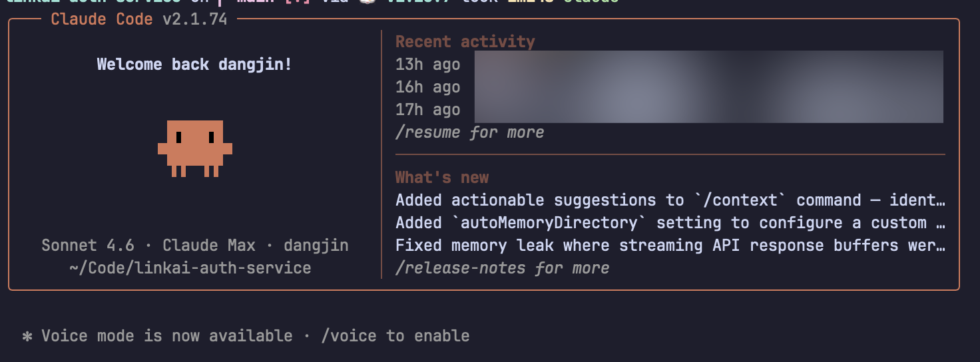The width and height of the screenshot is (980, 362).
Task: Click the Recent activity heading
Action: (x=465, y=42)
